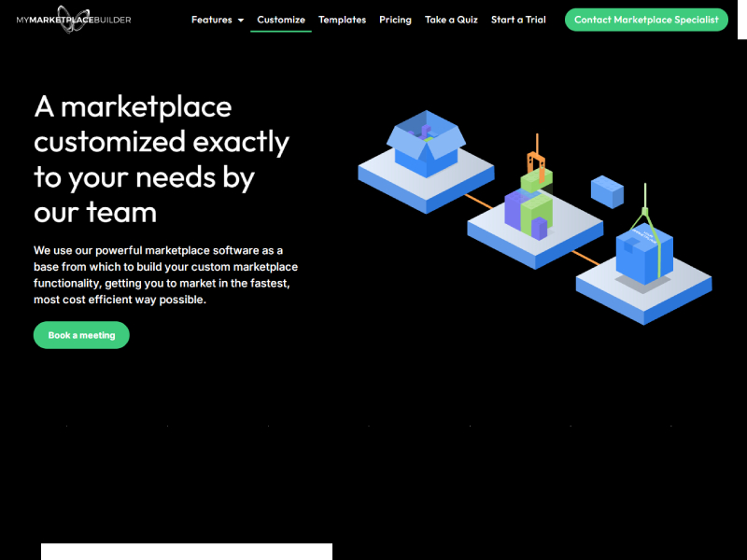Click the blue box held by green hook
The image size is (747, 560).
click(x=643, y=254)
